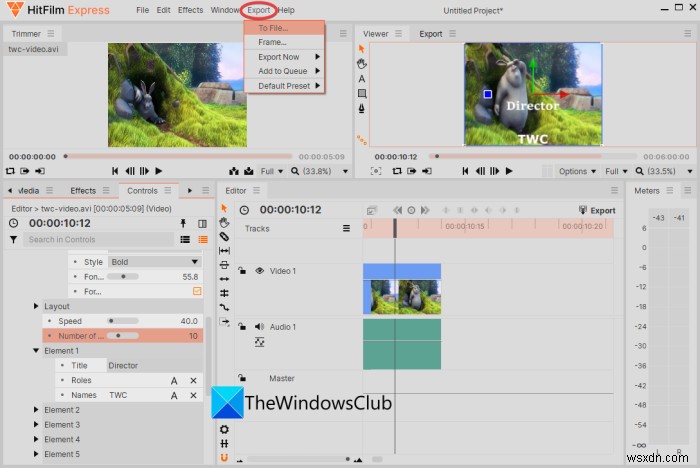
Task: Toggle the For... checkbox in Controls
Action: (197, 291)
